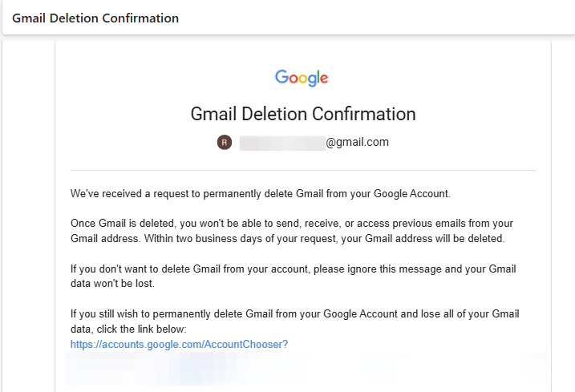
Task: Open the accounts.google.com AccountChooser link
Action: click(179, 345)
